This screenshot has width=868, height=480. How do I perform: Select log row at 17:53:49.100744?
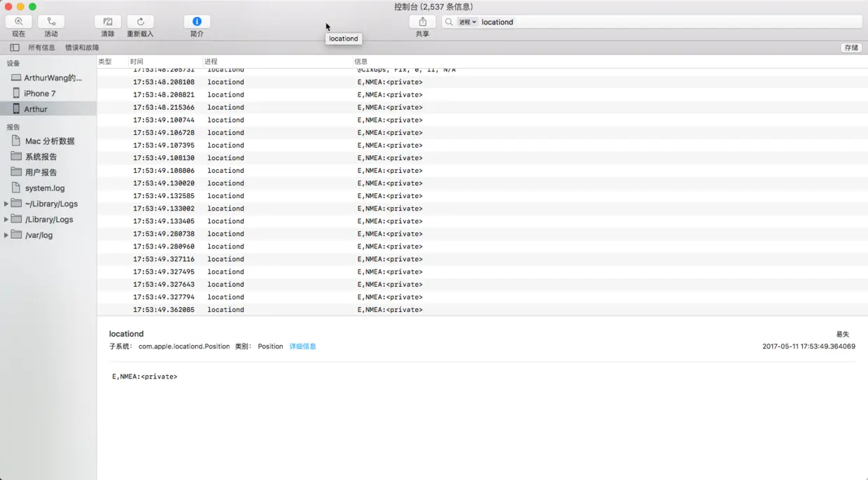point(482,120)
